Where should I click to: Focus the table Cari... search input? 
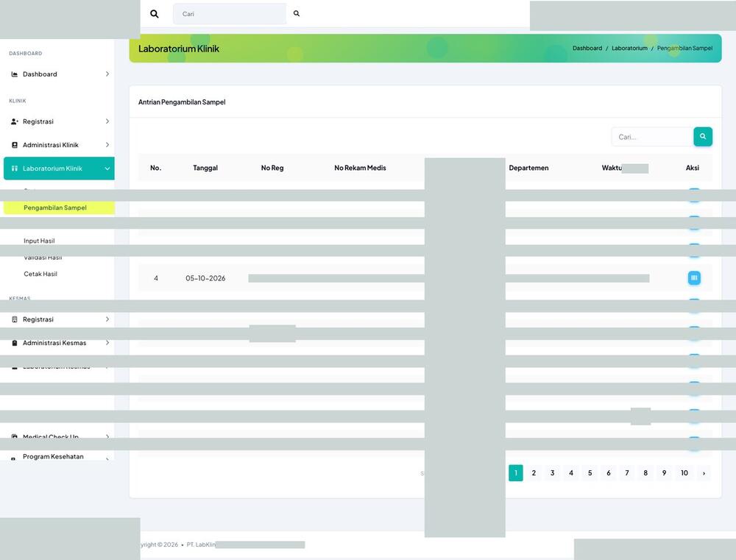[x=652, y=137]
